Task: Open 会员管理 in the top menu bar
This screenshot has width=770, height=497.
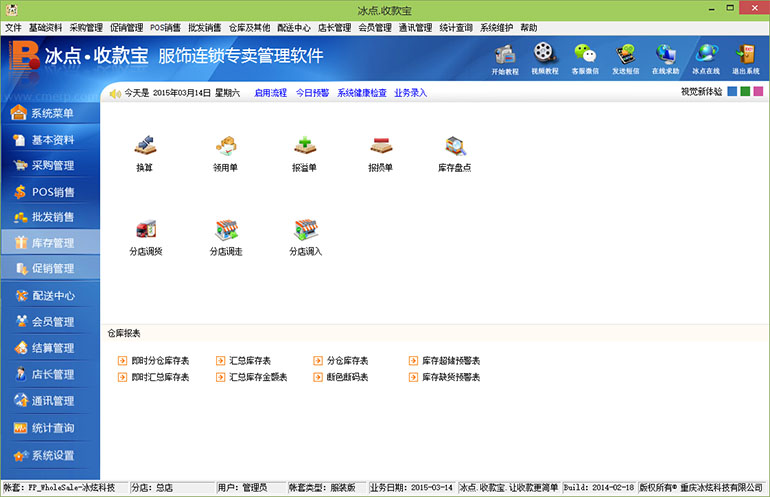Action: [x=375, y=28]
